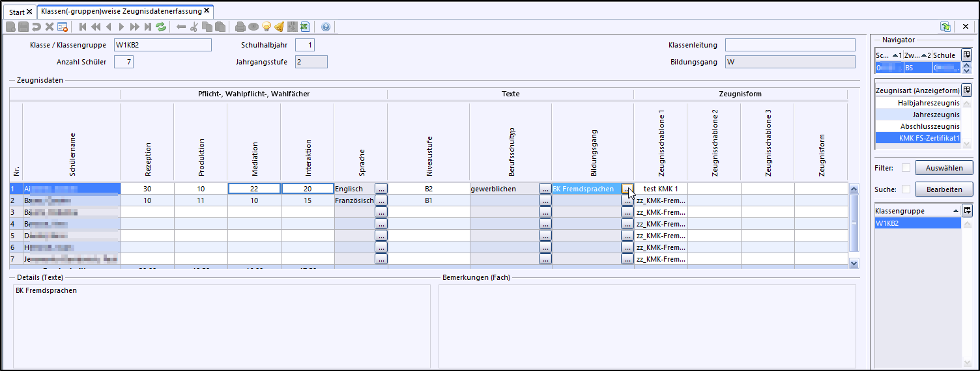Click the green refresh arrows toolbar icon
This screenshot has height=371, width=980.
point(161,27)
